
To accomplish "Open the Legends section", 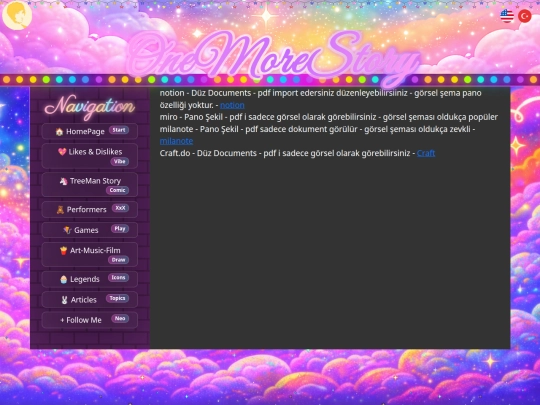I will pos(90,279).
